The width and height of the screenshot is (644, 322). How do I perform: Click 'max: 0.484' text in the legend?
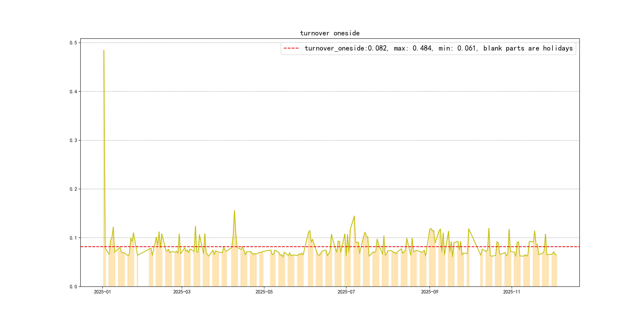[413, 48]
